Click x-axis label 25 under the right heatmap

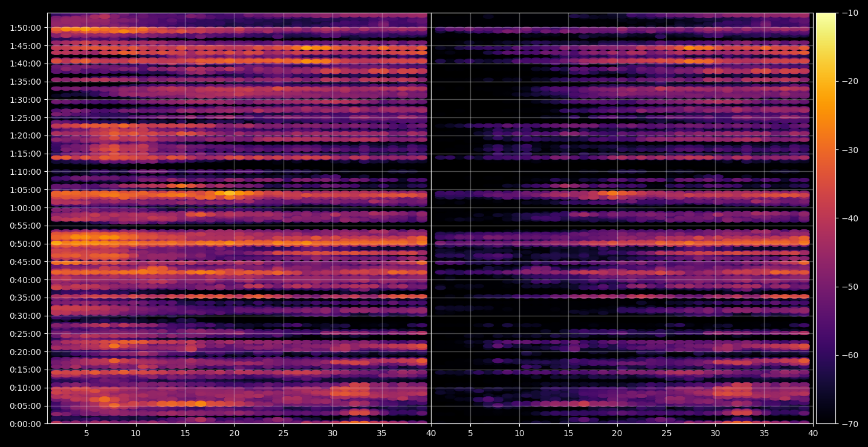pos(666,433)
